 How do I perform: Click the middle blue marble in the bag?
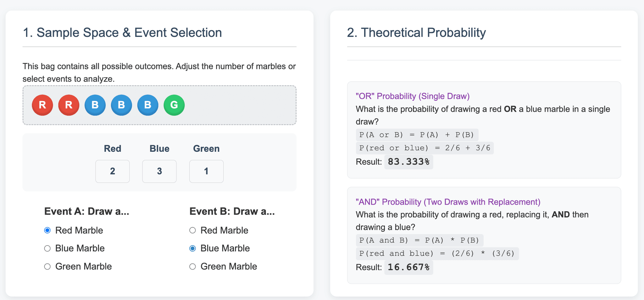(x=121, y=105)
